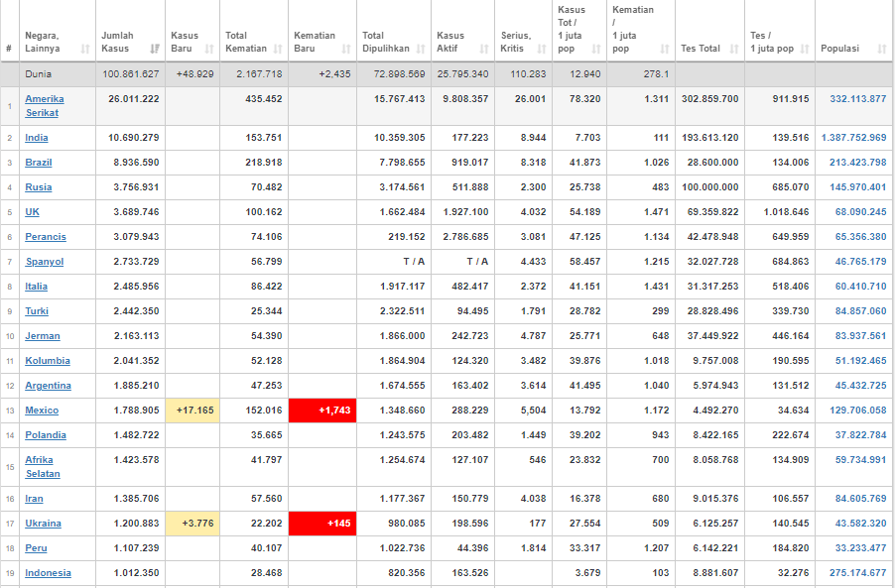Select Rusia Tes Total 100.000.000

click(x=710, y=187)
